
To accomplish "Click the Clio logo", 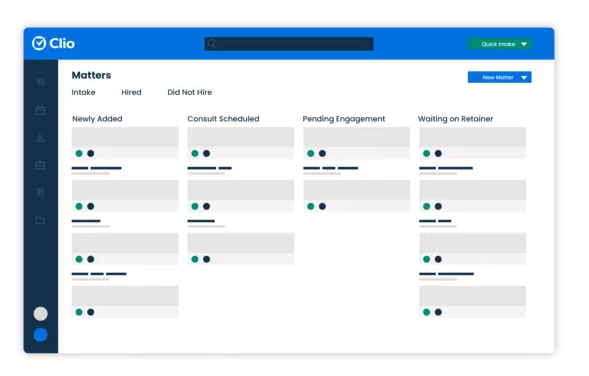I will [x=53, y=44].
